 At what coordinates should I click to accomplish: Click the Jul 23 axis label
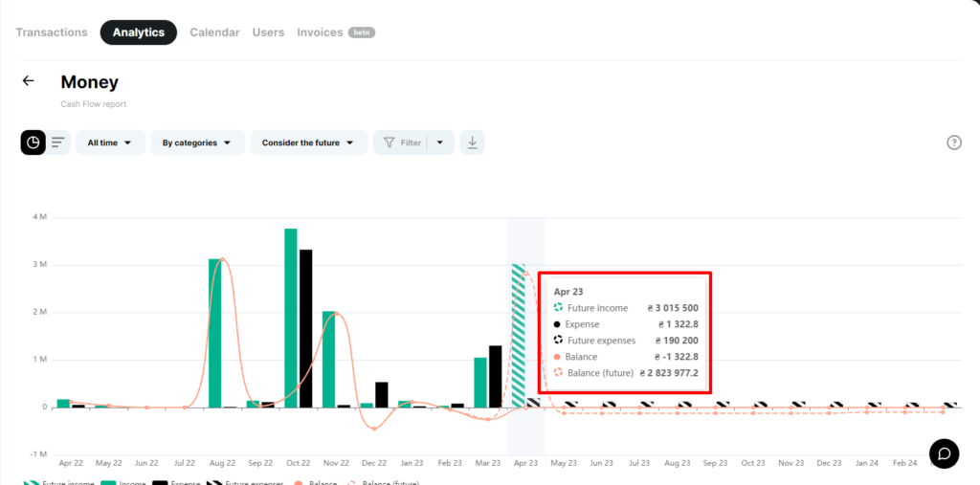[x=638, y=463]
